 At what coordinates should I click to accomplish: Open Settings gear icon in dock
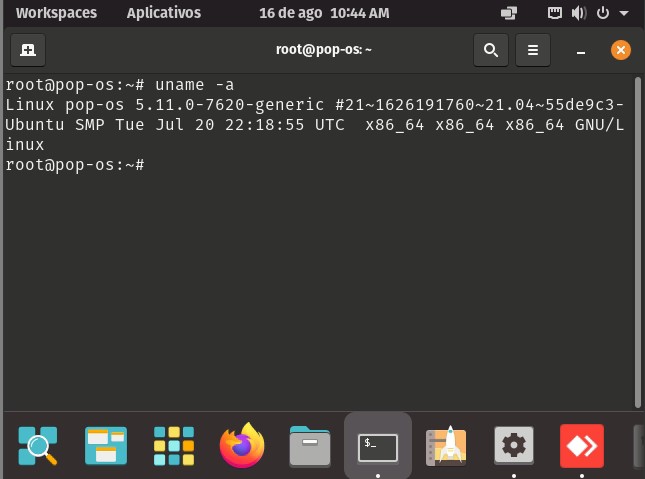pyautogui.click(x=514, y=446)
